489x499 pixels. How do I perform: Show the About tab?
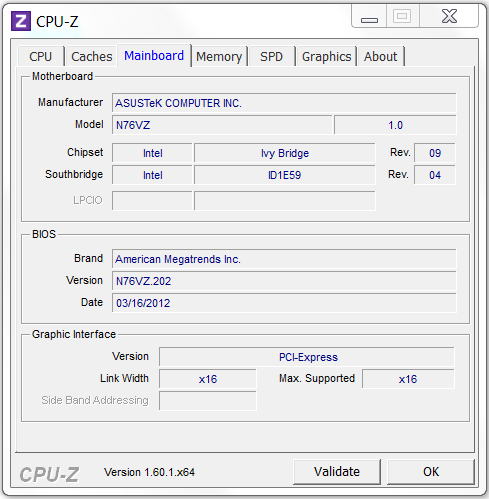380,56
